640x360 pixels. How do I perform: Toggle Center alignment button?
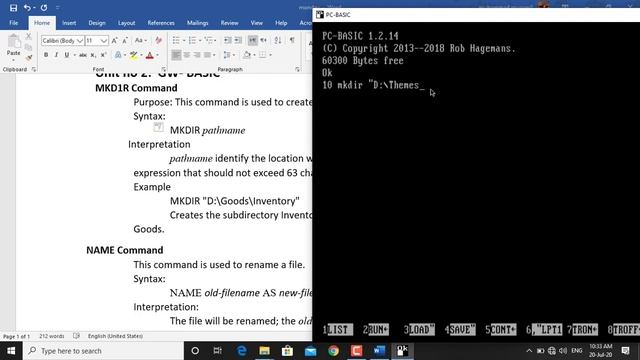[x=187, y=55]
